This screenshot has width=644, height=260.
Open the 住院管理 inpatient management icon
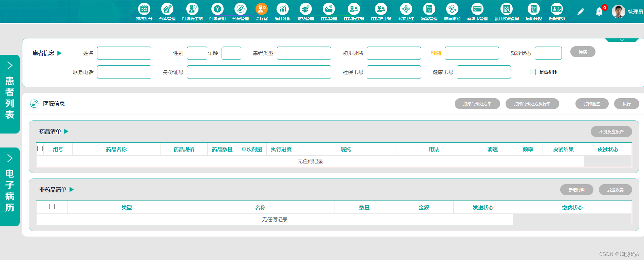tap(329, 9)
